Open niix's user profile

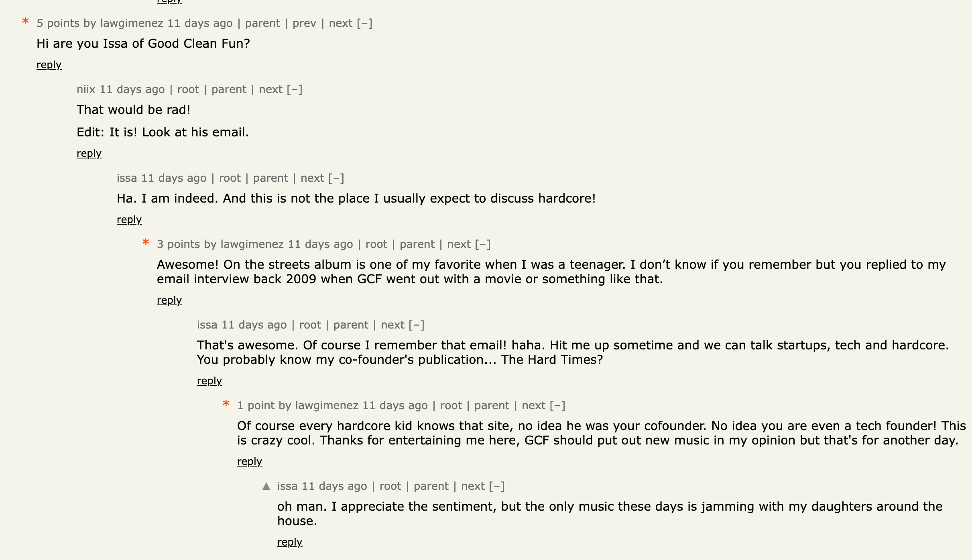(x=86, y=89)
